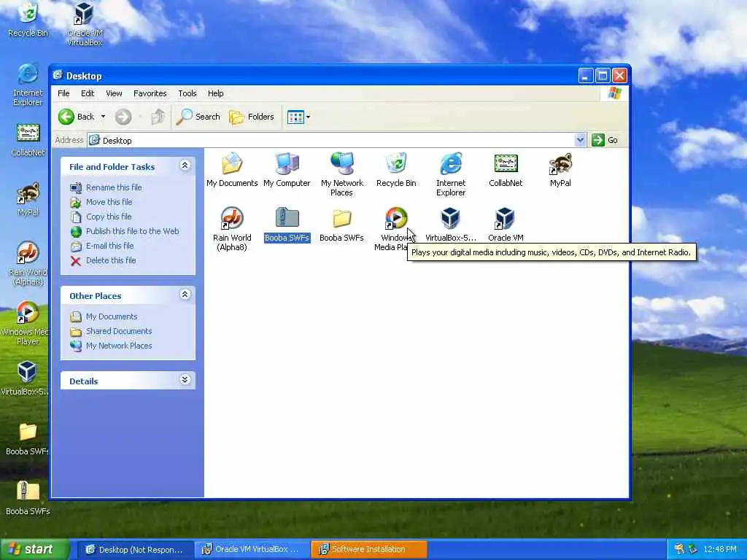This screenshot has height=560, width=747.
Task: Switch to Oracle VM VirtualBox taskbar button
Action: 252,550
